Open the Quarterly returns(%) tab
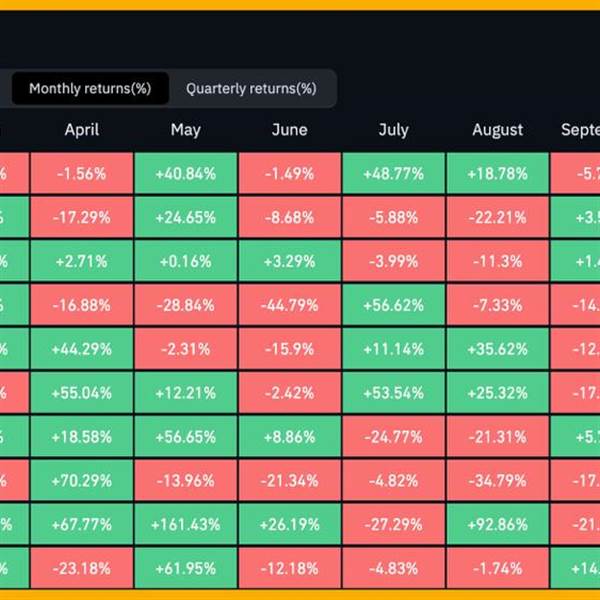This screenshot has height=600, width=600. point(251,88)
